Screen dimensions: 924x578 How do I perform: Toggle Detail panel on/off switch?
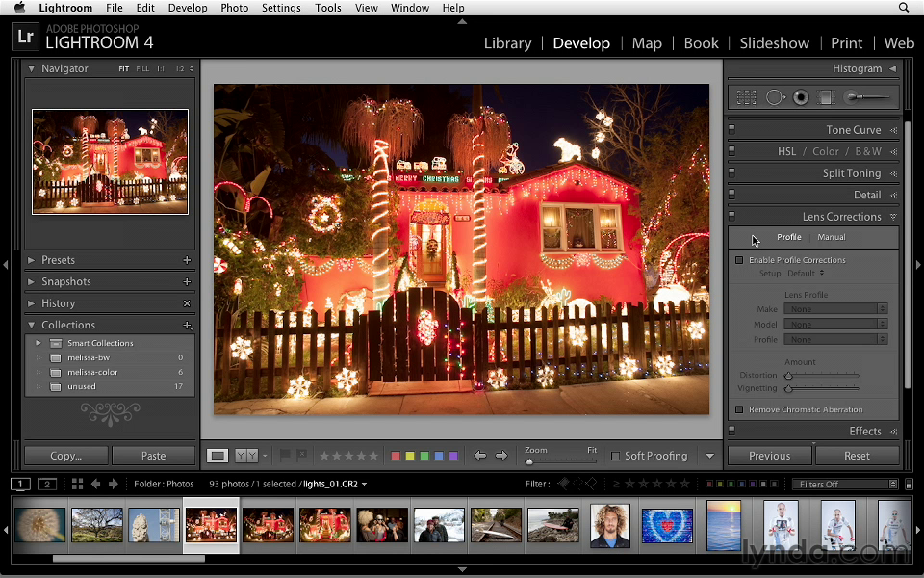pyautogui.click(x=731, y=194)
